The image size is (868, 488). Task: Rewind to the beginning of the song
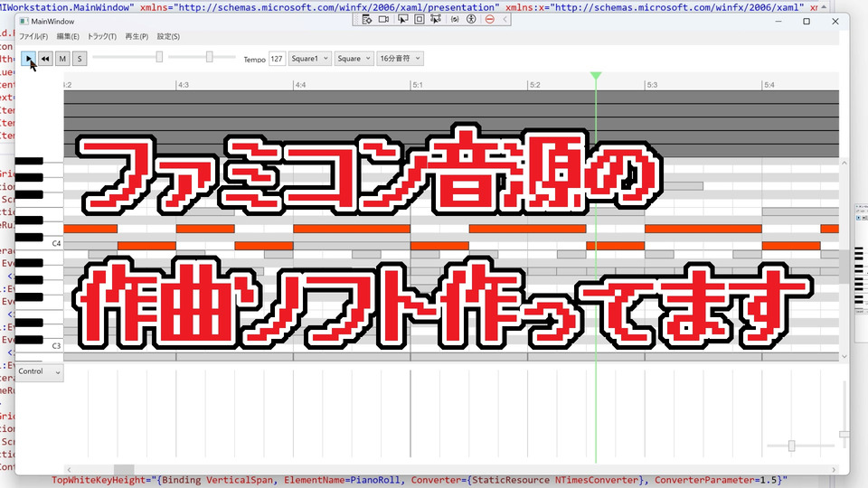pyautogui.click(x=45, y=58)
